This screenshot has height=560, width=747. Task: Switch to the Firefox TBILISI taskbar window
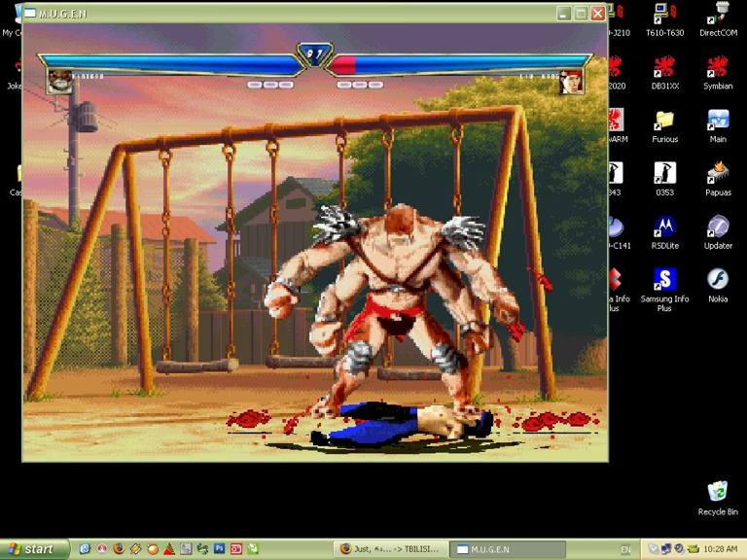(x=392, y=549)
